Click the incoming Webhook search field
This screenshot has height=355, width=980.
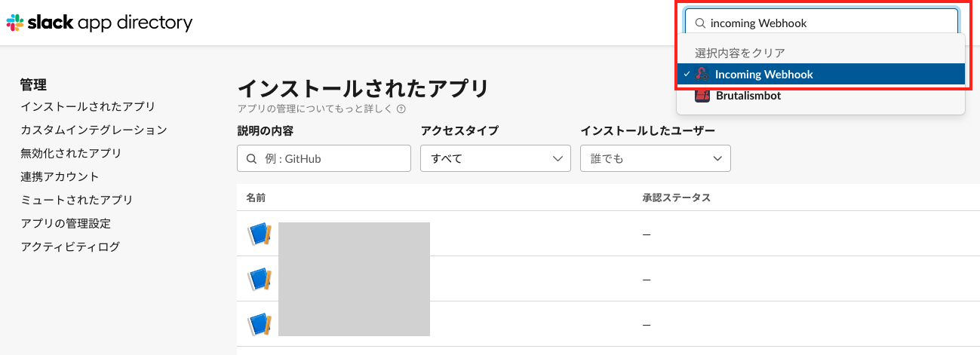click(x=822, y=23)
